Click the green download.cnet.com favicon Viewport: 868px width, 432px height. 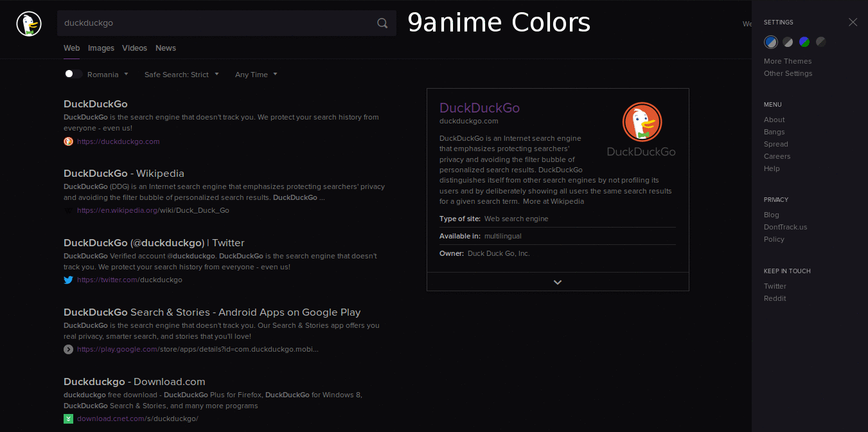[69, 419]
